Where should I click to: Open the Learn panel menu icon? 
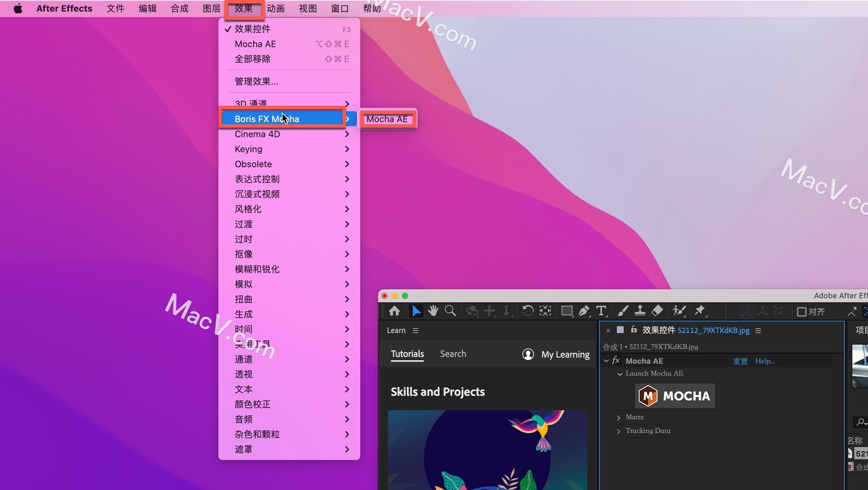(415, 330)
